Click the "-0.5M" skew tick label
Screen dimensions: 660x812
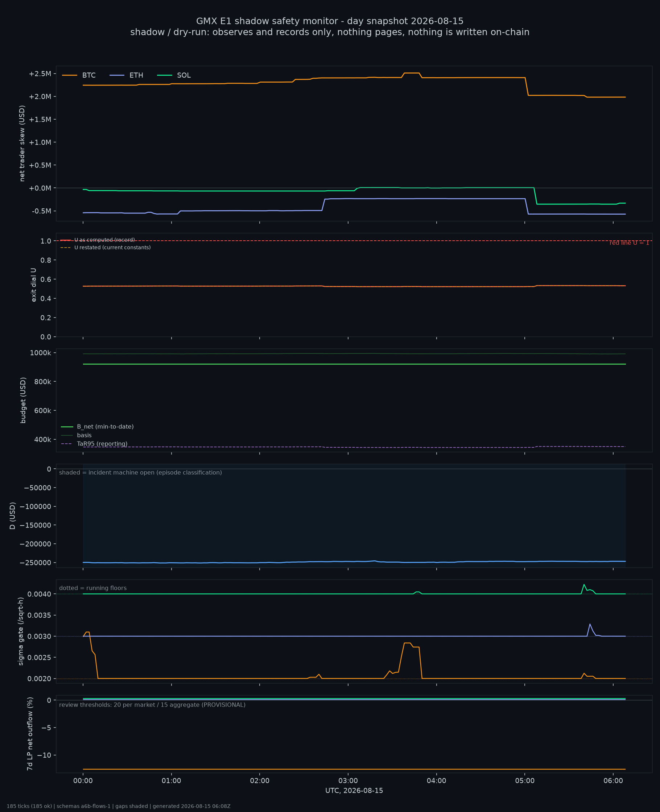41,211
